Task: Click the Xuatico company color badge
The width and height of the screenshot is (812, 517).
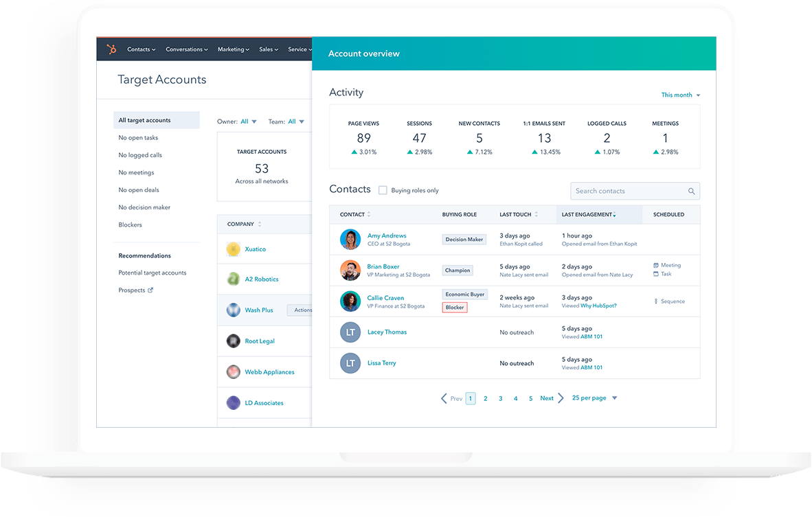Action: pos(233,249)
